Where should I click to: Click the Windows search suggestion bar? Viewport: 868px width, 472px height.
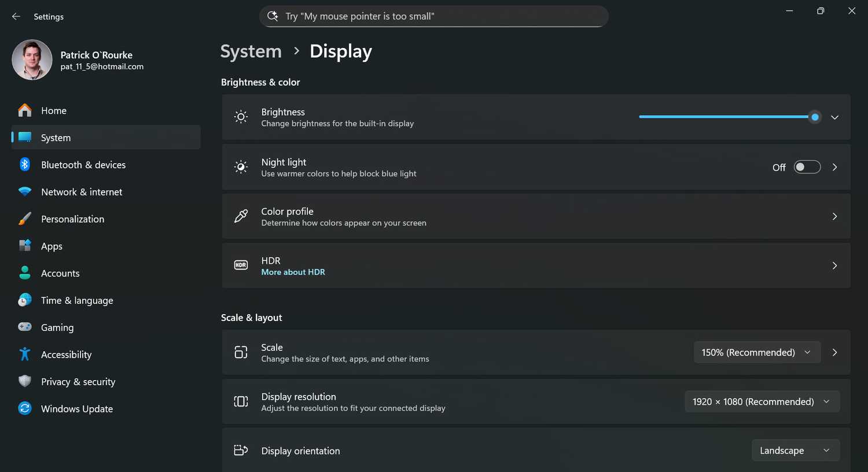(x=433, y=16)
